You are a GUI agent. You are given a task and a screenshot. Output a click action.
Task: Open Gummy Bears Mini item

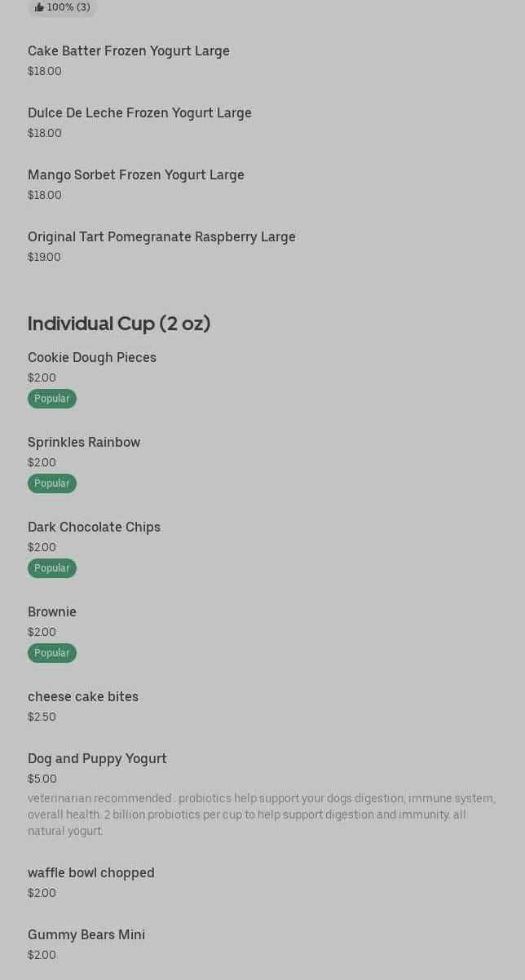click(86, 935)
